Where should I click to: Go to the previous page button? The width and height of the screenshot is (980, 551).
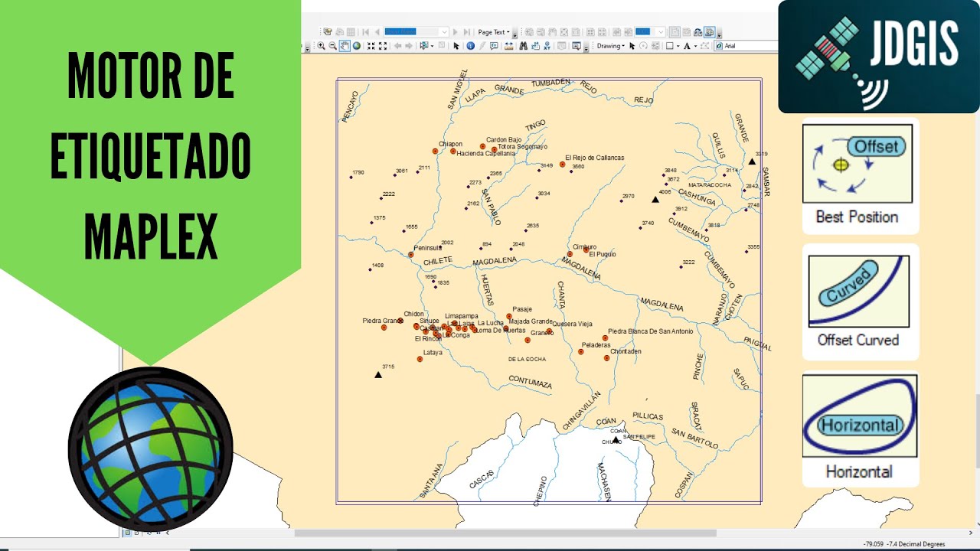click(x=377, y=32)
